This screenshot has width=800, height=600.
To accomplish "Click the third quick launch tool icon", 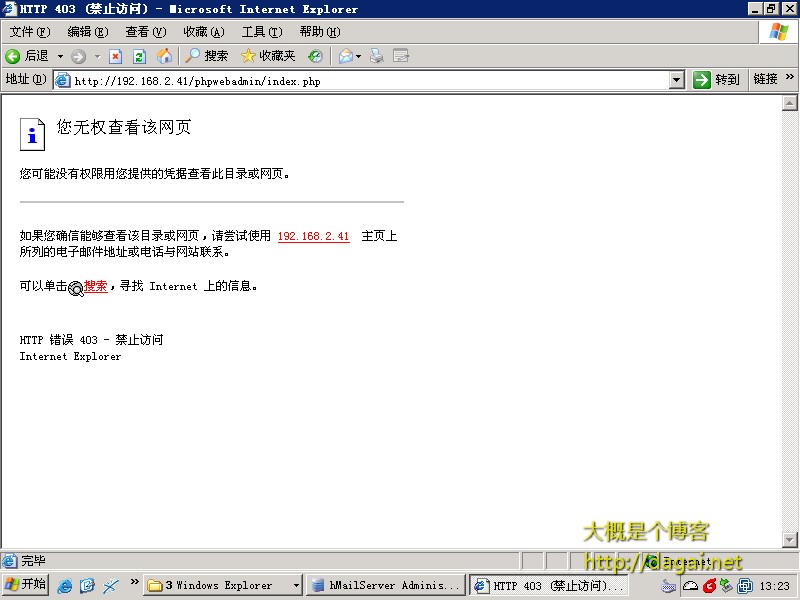I will 111,586.
